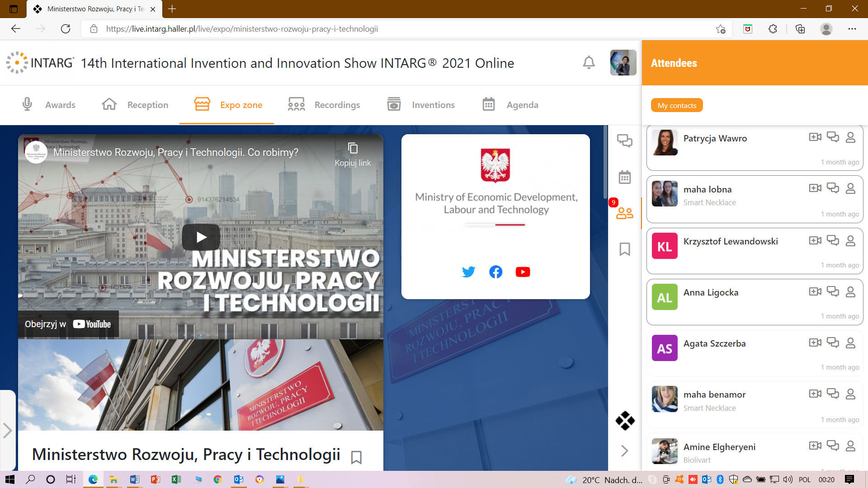The width and height of the screenshot is (868, 488).
Task: View Agata Szczerba's profile icon
Action: pos(850,343)
